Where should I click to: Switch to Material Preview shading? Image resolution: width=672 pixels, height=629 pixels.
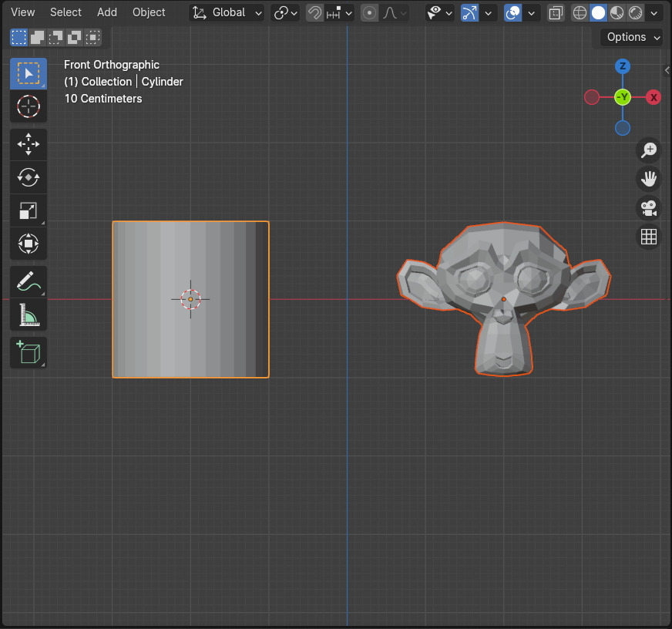click(617, 13)
